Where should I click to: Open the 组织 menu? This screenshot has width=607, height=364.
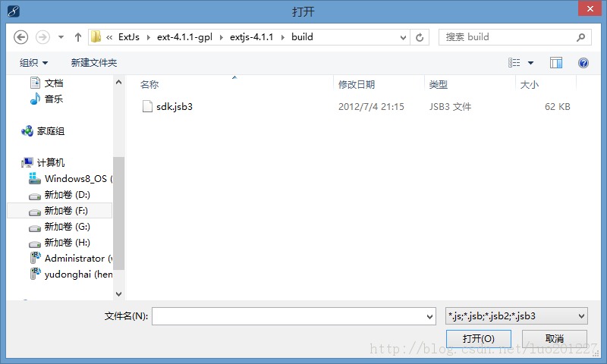pyautogui.click(x=33, y=63)
